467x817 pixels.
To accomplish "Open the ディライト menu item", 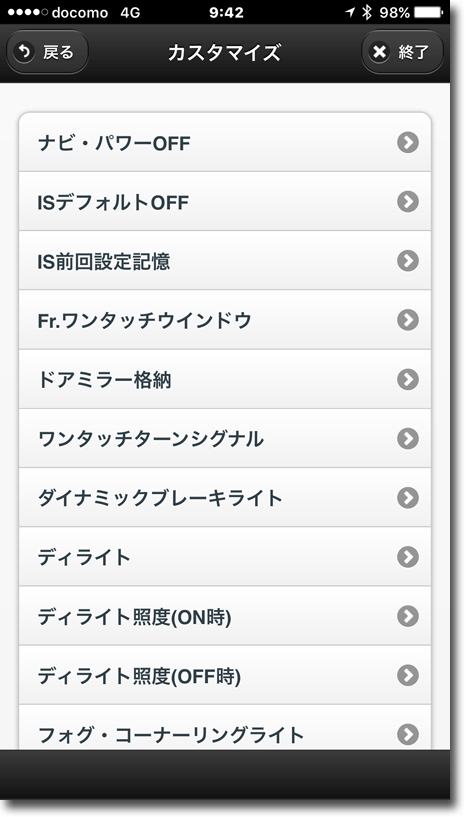I will click(225, 556).
